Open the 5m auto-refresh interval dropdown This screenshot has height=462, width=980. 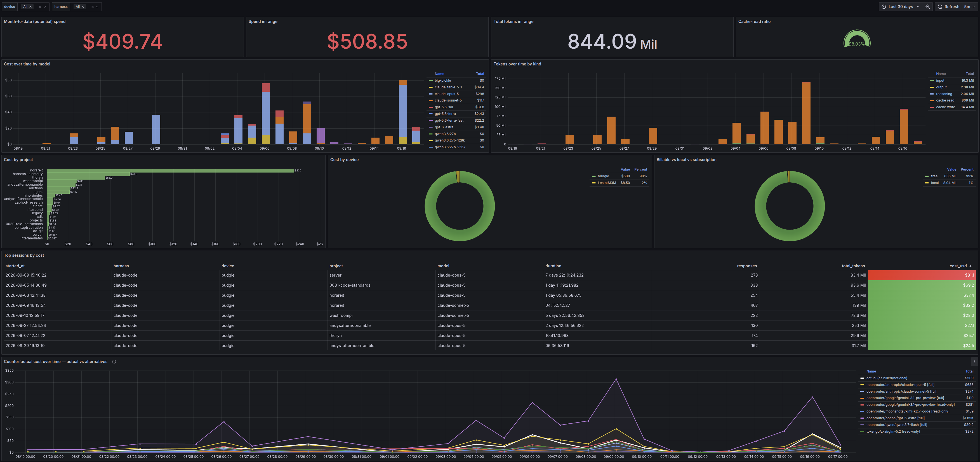pos(969,7)
